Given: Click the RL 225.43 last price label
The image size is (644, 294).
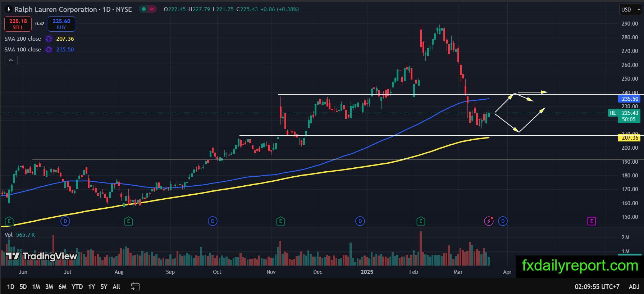Looking at the screenshot, I should click(x=624, y=113).
